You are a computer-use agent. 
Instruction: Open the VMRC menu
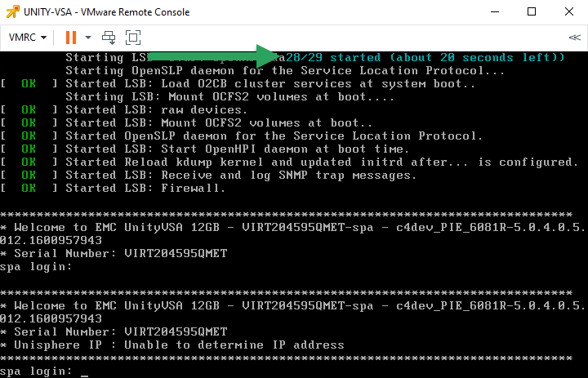[x=28, y=38]
